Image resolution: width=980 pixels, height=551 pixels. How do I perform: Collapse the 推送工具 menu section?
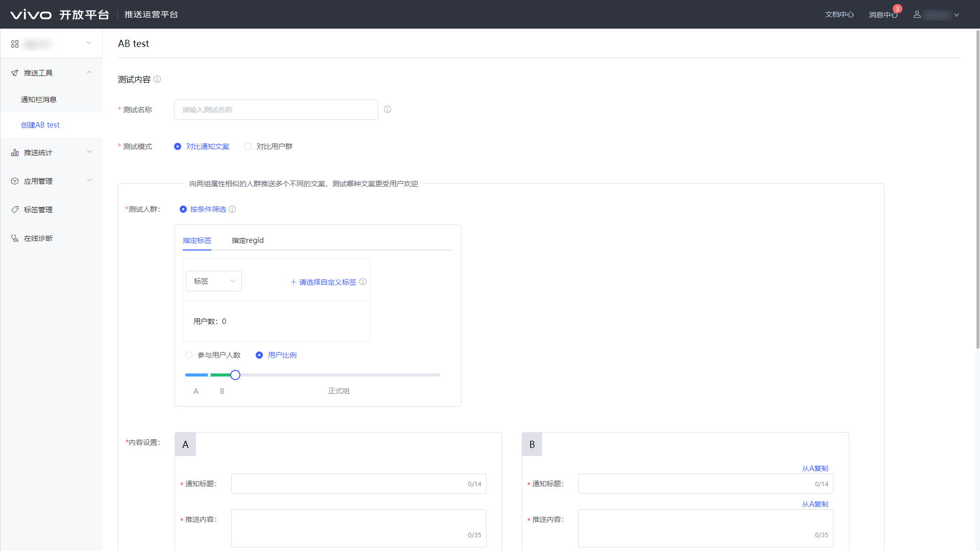[89, 72]
